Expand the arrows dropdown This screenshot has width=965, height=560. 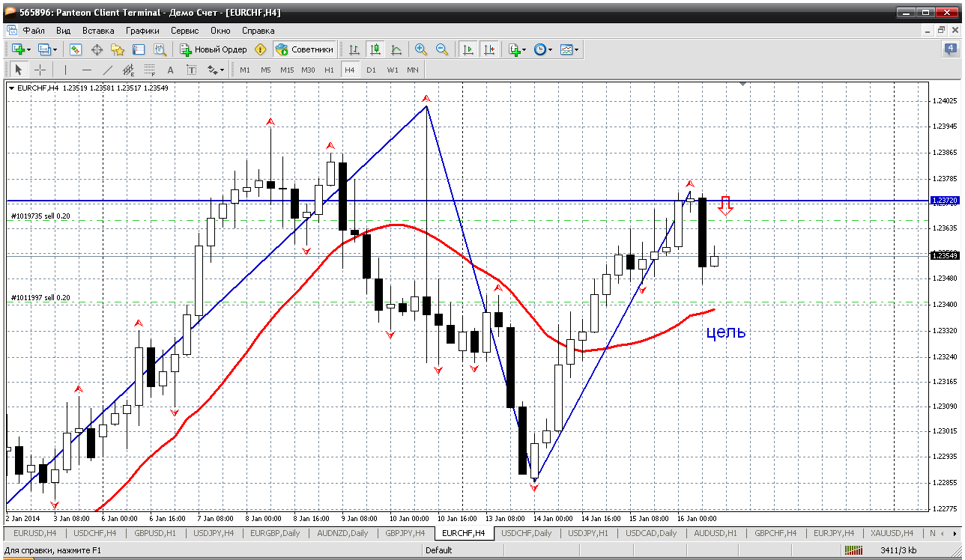pos(222,70)
